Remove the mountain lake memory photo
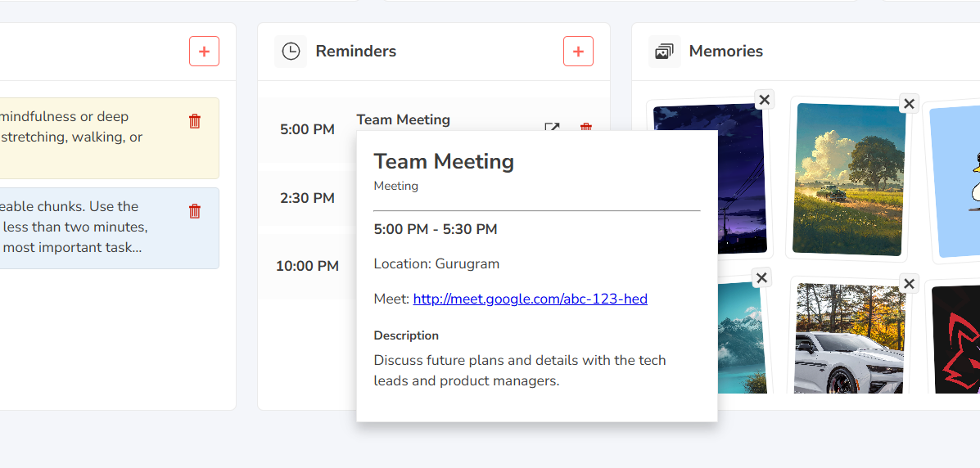Viewport: 980px width, 468px height. pos(761,277)
